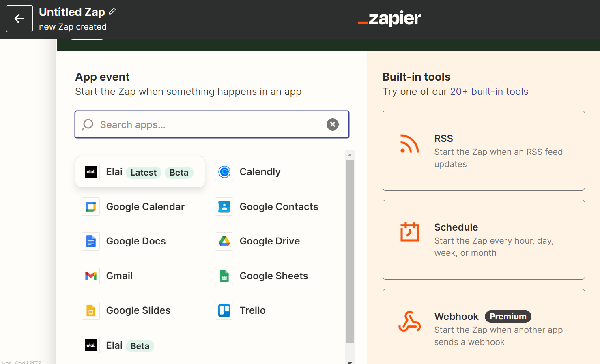Click the Webhook icon

tap(409, 321)
